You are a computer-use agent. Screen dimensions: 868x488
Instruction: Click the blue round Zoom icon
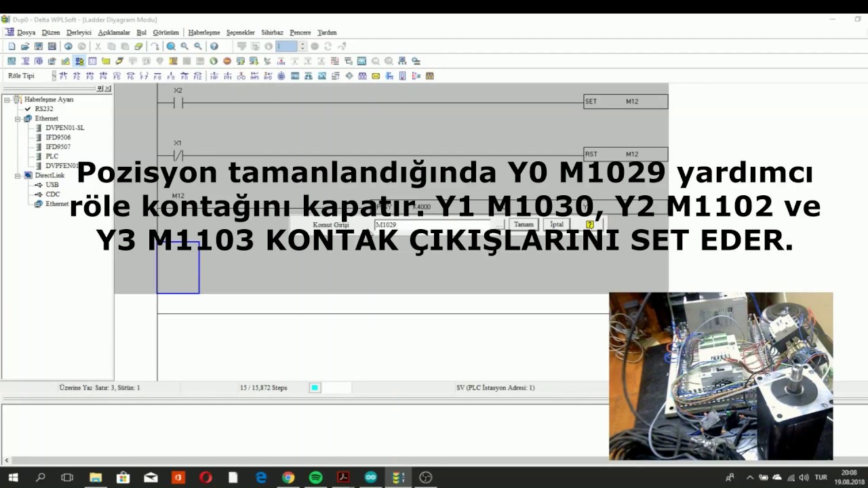(x=171, y=46)
